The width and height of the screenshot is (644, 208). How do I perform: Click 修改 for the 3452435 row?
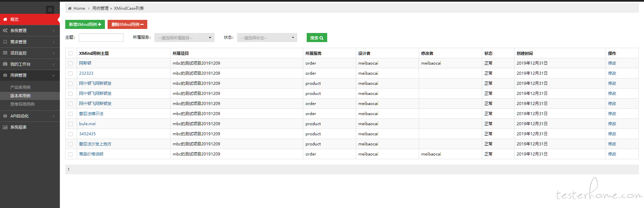coord(612,134)
